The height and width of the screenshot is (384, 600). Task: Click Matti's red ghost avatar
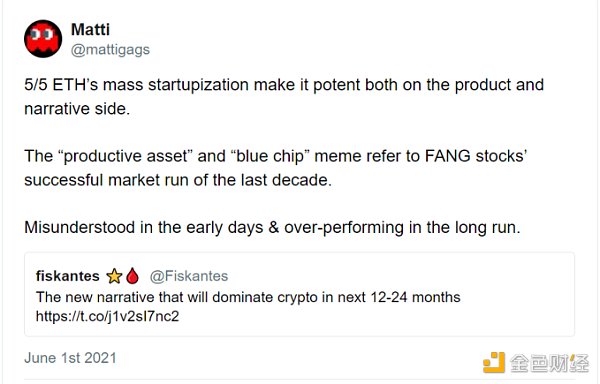coord(43,39)
